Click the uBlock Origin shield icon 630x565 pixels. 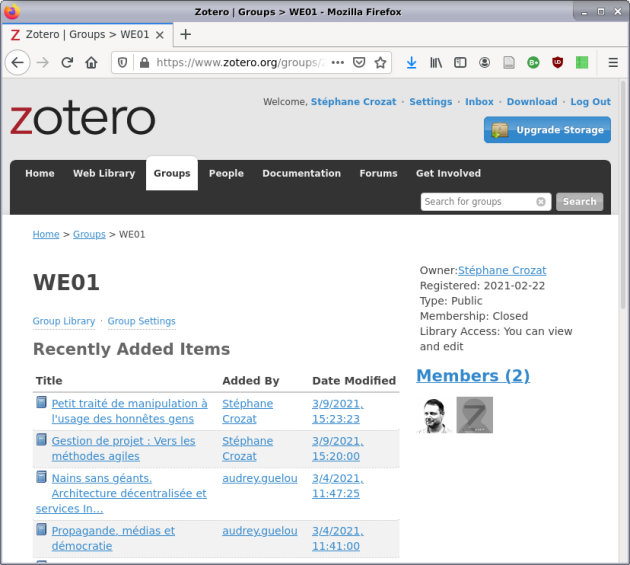click(x=557, y=62)
